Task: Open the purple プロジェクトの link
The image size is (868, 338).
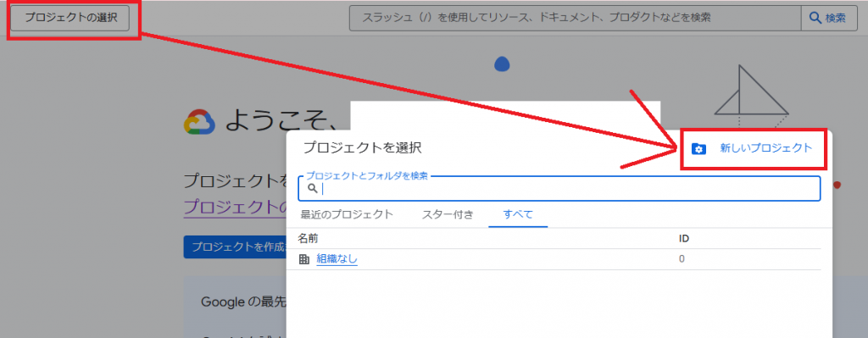Action: pyautogui.click(x=236, y=207)
